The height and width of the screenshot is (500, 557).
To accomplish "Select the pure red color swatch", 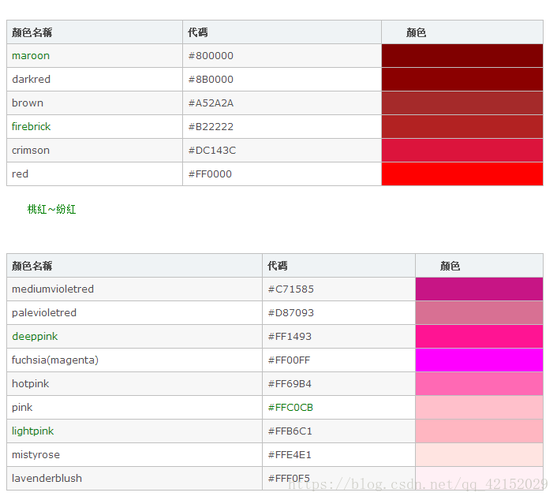I will [462, 174].
